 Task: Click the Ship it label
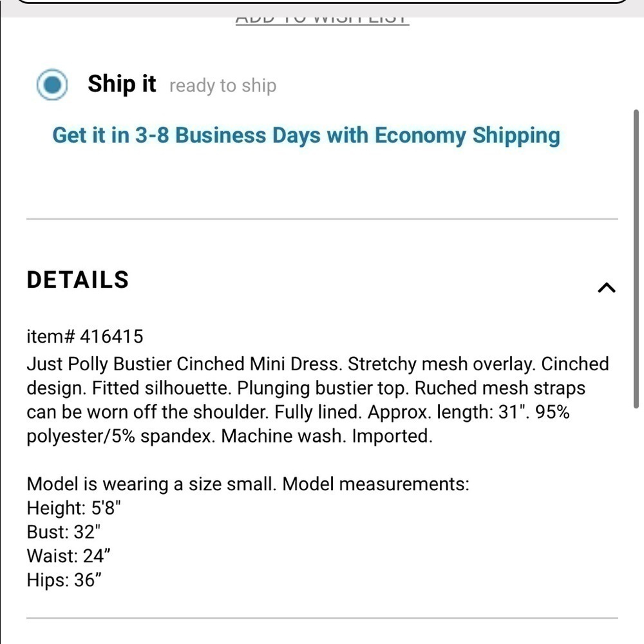tap(122, 84)
